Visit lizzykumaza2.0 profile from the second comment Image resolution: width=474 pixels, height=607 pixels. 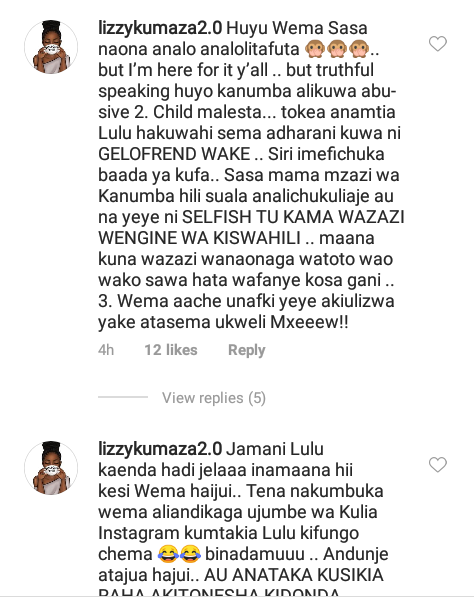click(160, 449)
